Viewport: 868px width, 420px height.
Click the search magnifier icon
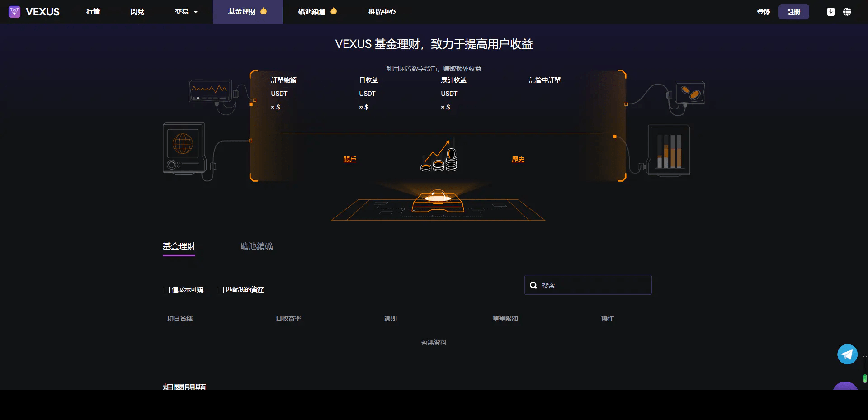[x=533, y=285]
